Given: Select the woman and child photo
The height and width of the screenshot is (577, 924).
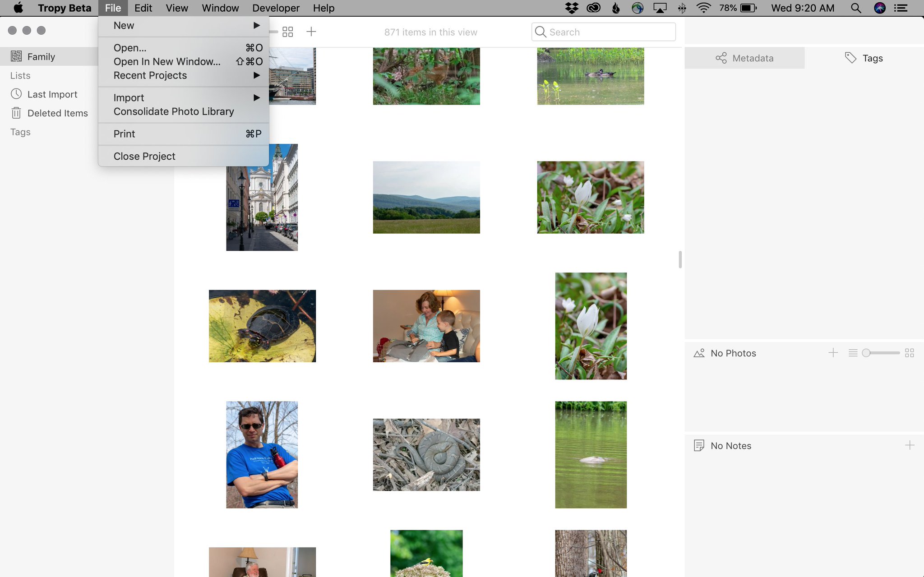Looking at the screenshot, I should 426,326.
